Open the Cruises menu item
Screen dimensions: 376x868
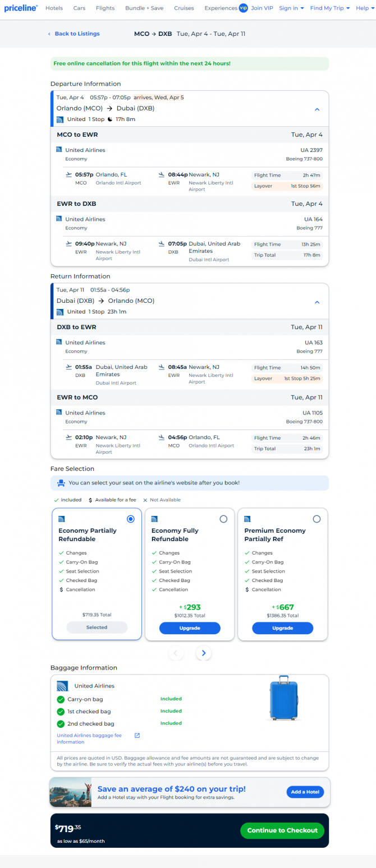[x=184, y=8]
